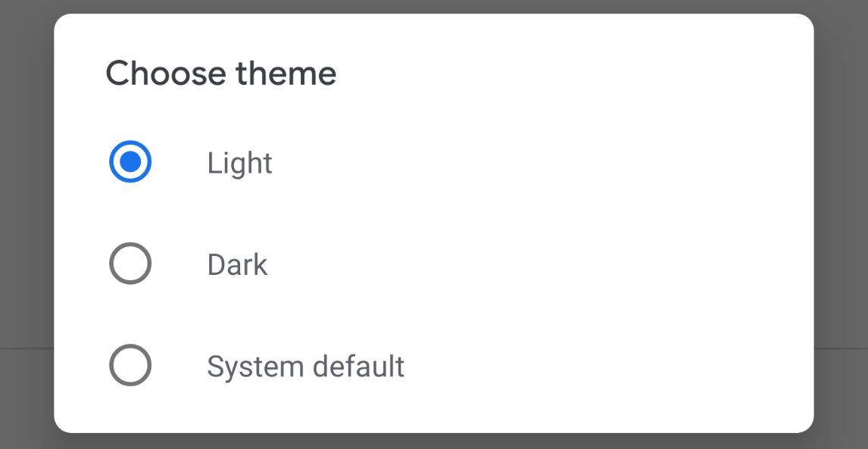
Task: Tap the filled blue radio circle
Action: tap(130, 162)
